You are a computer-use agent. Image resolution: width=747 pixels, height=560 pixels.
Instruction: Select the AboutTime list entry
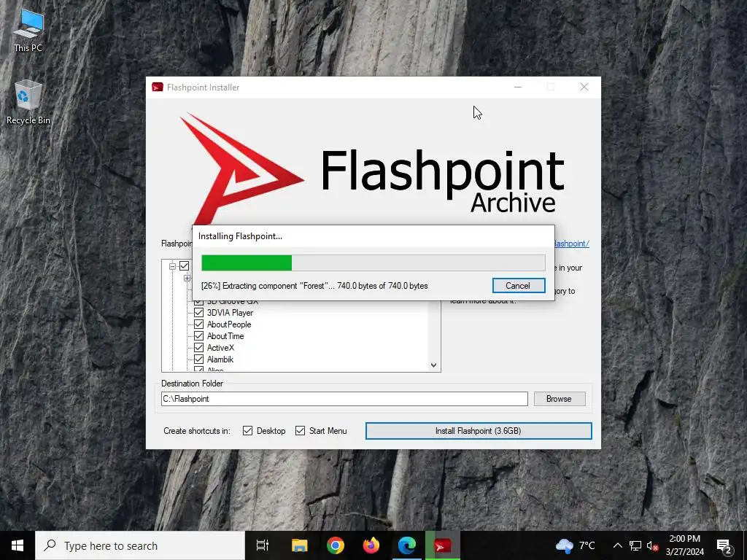click(225, 336)
